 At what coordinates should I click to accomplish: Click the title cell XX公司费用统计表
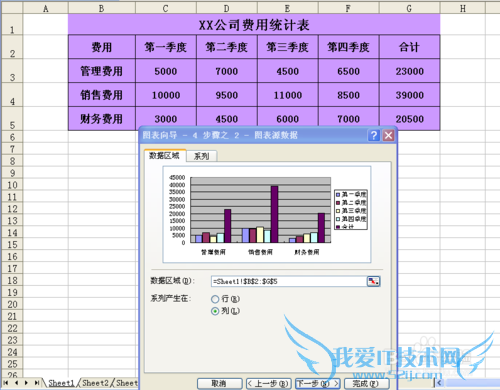point(254,24)
